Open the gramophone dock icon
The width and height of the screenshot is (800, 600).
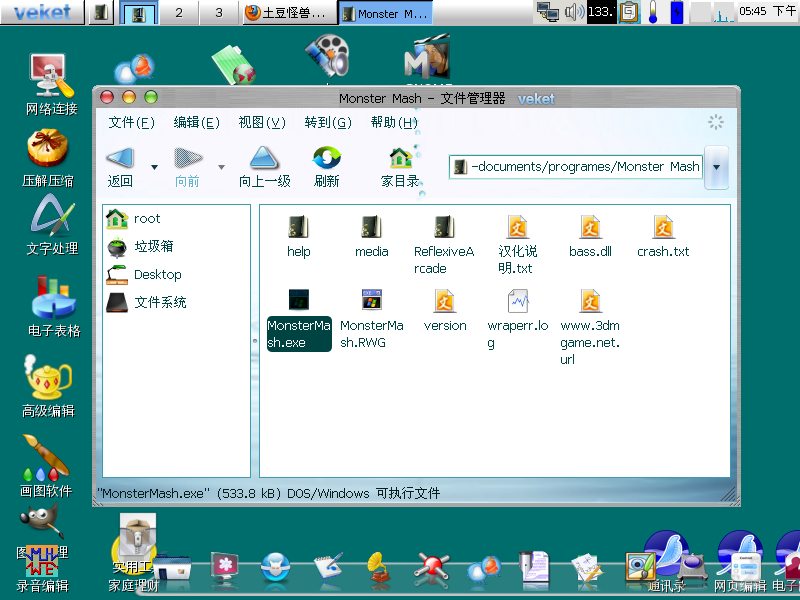click(x=379, y=568)
